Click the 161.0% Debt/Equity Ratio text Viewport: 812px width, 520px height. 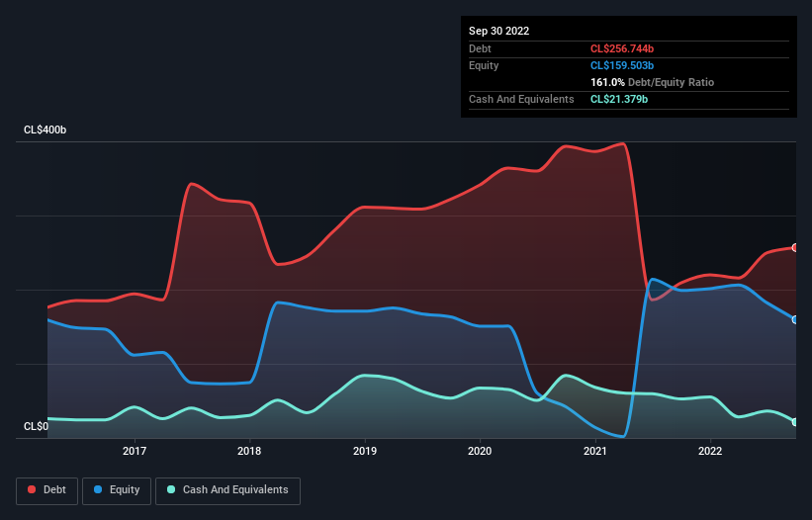coord(652,82)
